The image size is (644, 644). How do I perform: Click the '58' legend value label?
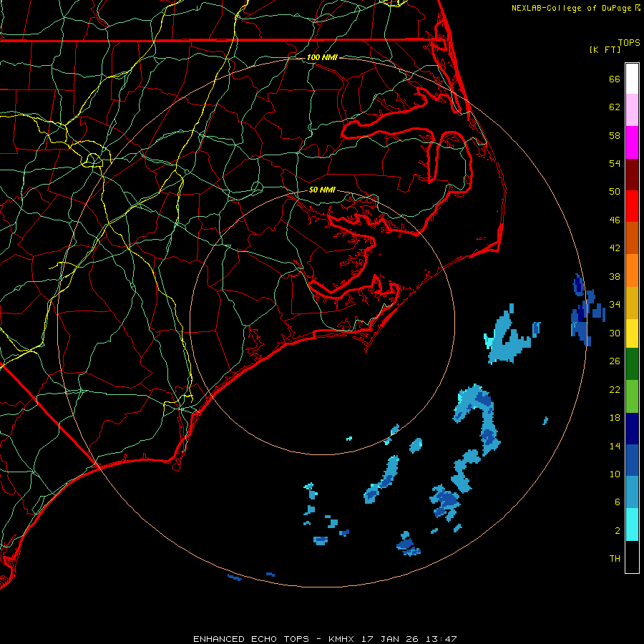click(615, 135)
